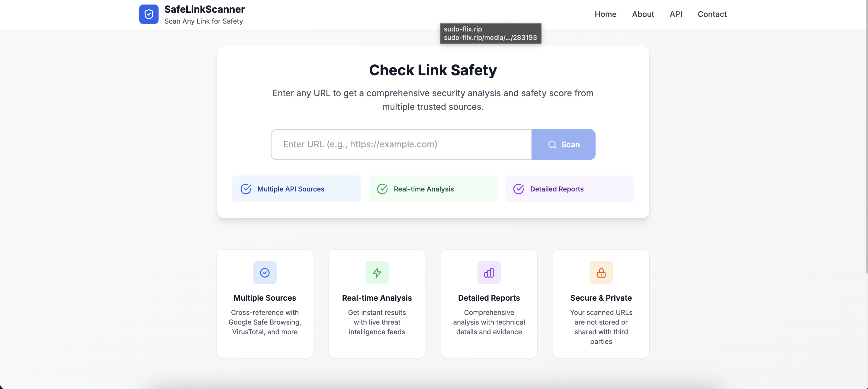
Task: Open the Home navigation link
Action: click(x=605, y=14)
